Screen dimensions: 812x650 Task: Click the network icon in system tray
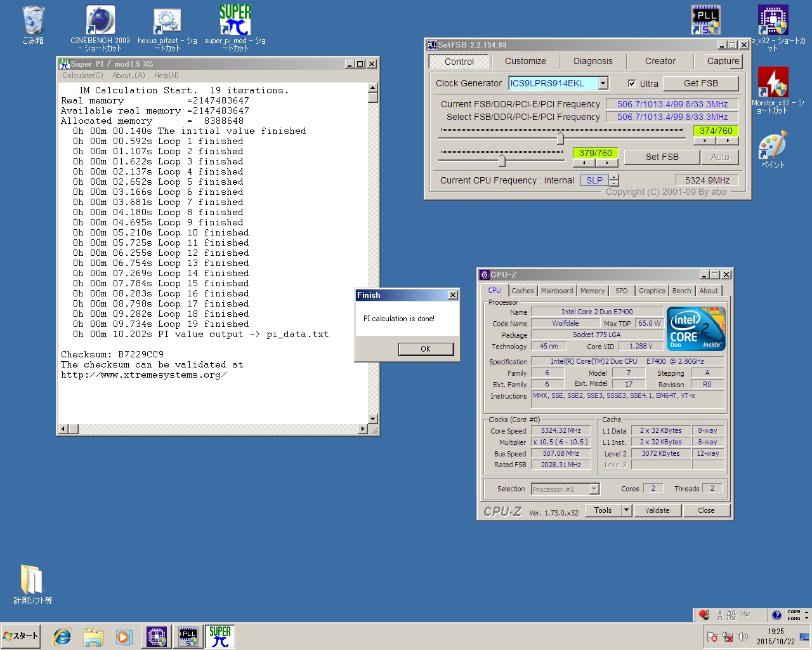(728, 637)
